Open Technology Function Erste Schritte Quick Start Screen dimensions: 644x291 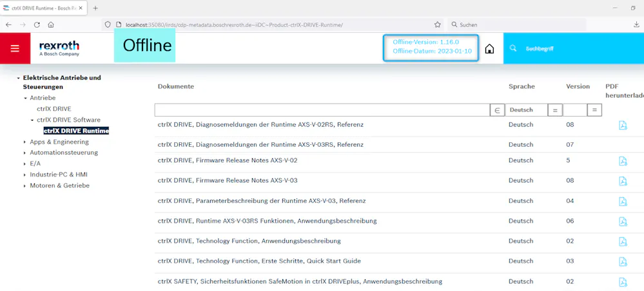point(259,261)
